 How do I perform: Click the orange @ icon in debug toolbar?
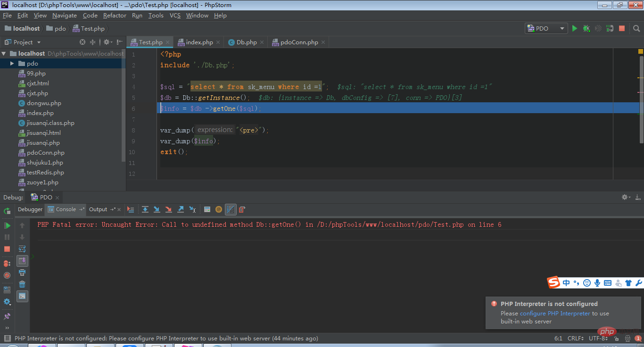coord(219,209)
